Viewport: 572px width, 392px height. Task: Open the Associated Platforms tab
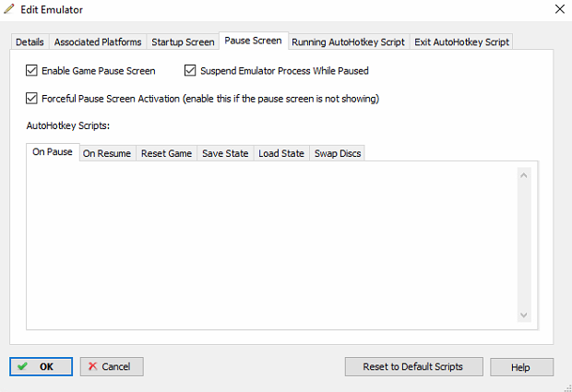coord(98,42)
